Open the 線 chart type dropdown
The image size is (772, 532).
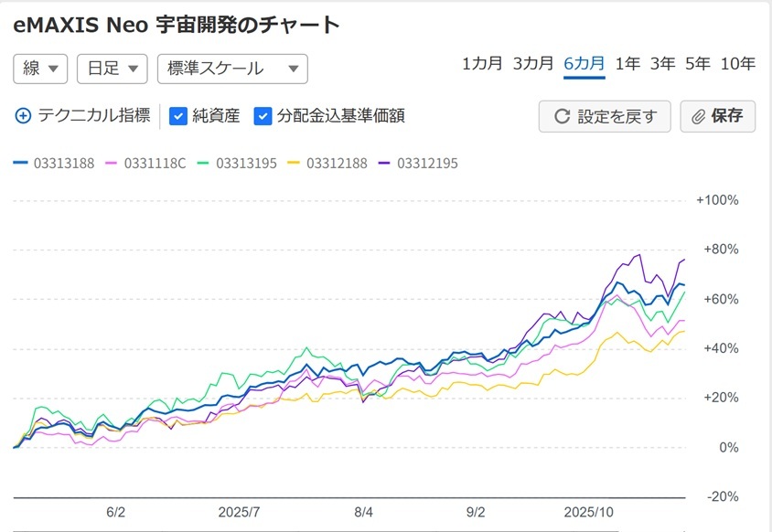[41, 69]
